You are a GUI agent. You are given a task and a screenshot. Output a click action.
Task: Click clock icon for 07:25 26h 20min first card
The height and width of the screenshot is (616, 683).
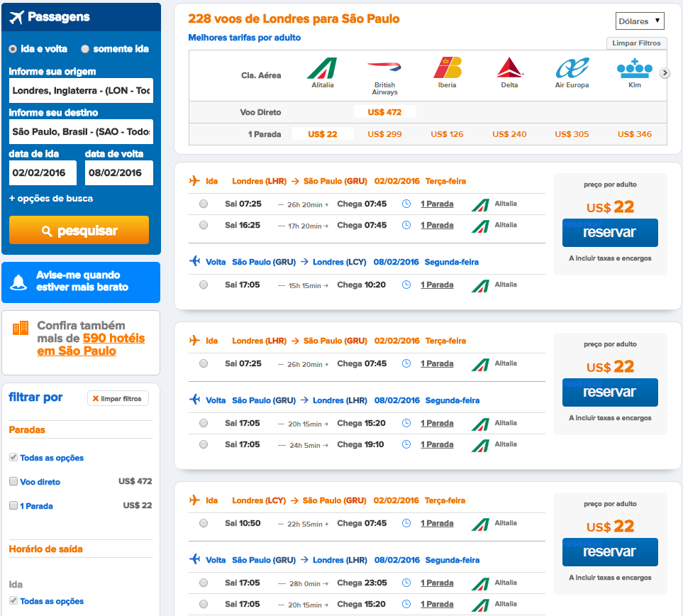406,204
